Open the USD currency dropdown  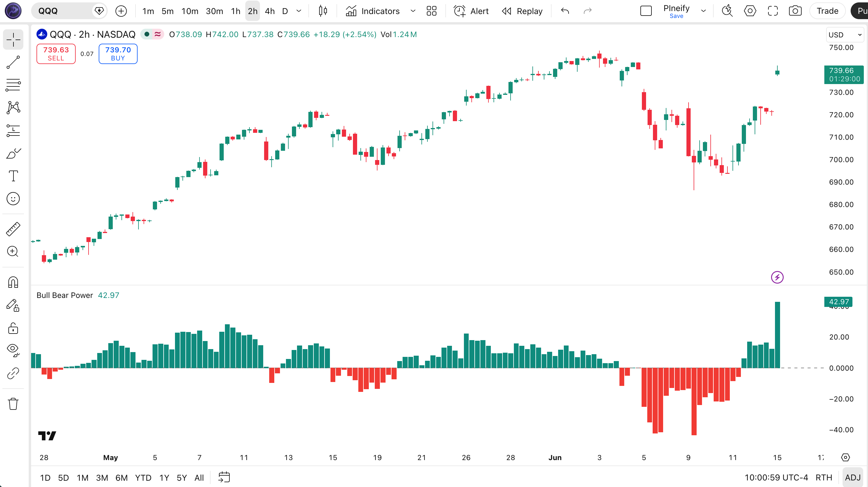coord(845,35)
